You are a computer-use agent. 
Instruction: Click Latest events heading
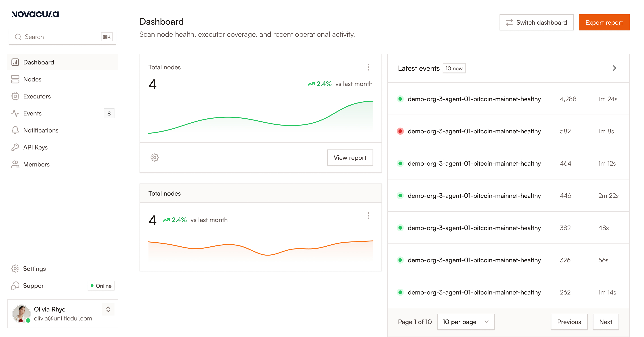[x=419, y=68]
